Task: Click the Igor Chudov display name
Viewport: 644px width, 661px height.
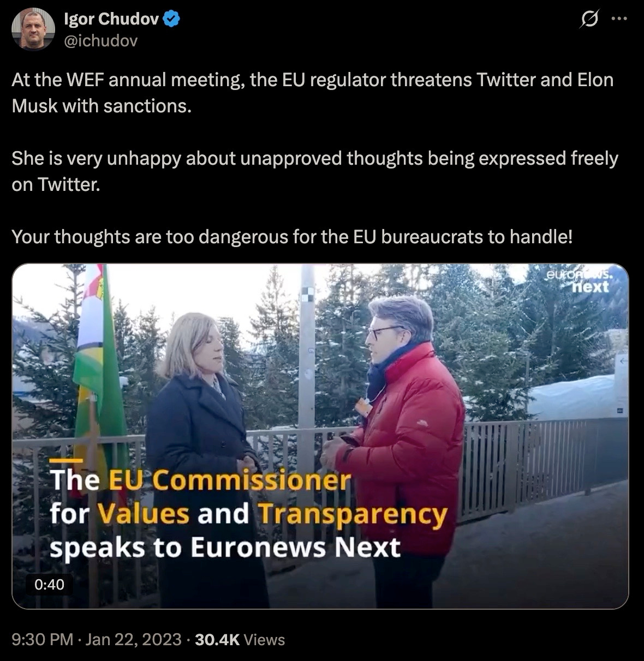Action: pyautogui.click(x=112, y=20)
